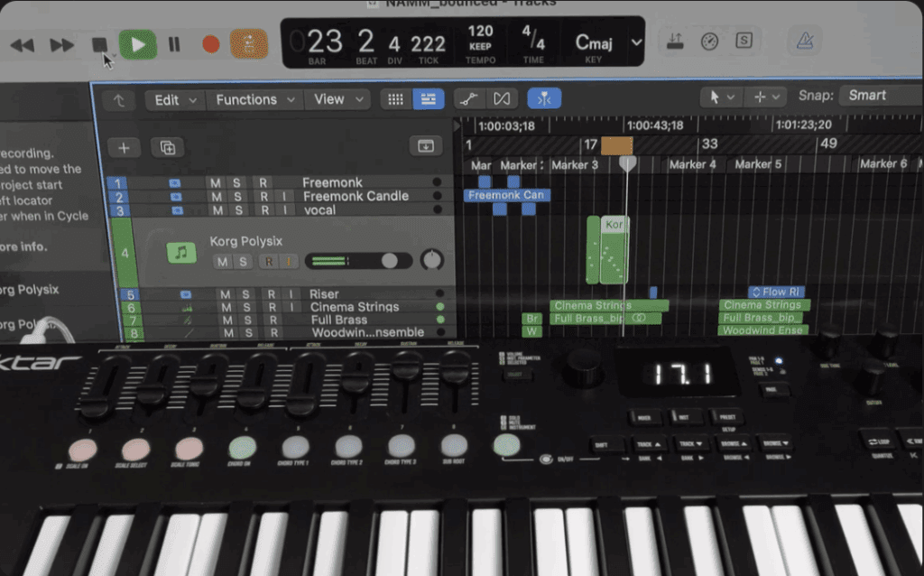Open the Edit menu
924x576 pixels.
pos(175,100)
